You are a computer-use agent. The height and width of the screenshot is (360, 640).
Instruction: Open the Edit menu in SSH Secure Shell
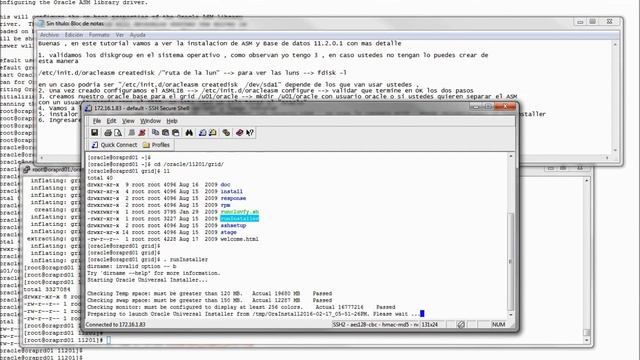pos(111,121)
